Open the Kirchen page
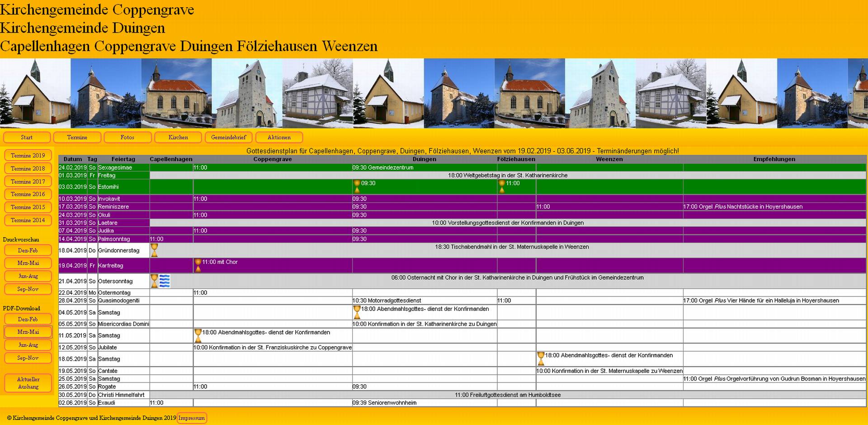 tap(178, 137)
